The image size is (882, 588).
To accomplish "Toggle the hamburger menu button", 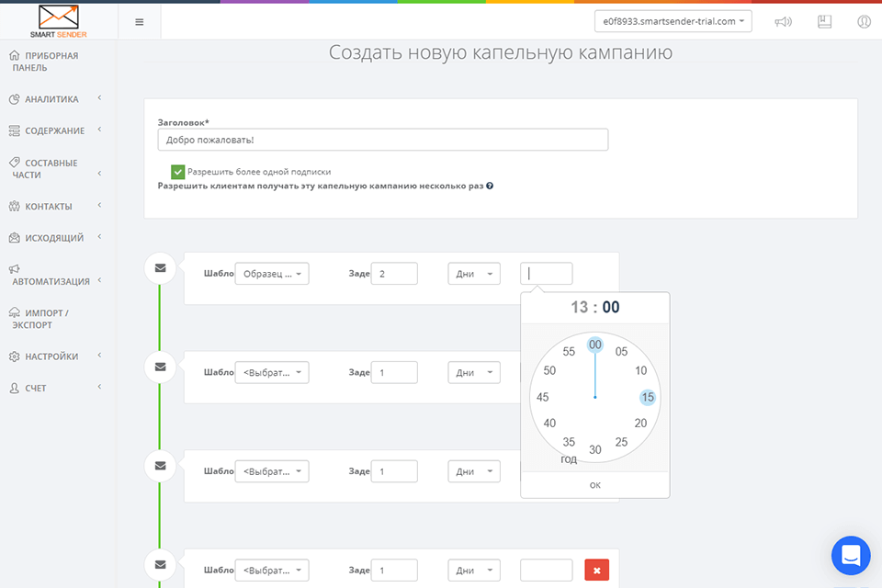I will (x=140, y=22).
